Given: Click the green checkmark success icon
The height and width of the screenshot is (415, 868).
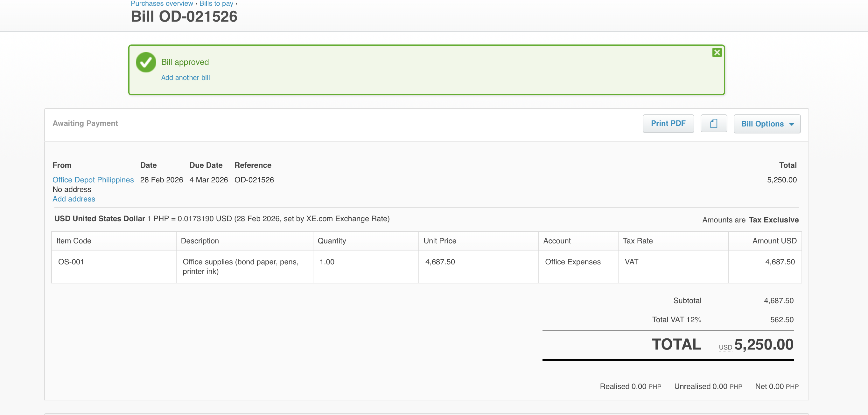Looking at the screenshot, I should tap(145, 62).
